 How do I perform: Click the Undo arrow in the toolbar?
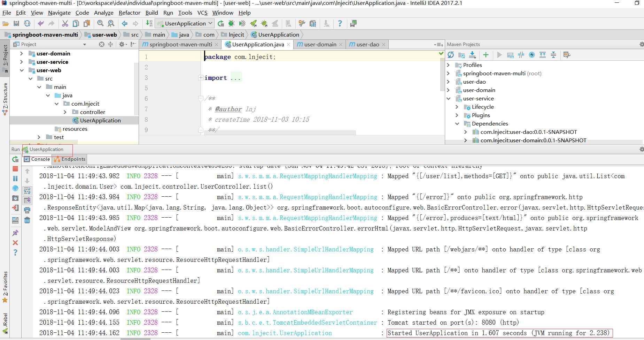click(41, 23)
